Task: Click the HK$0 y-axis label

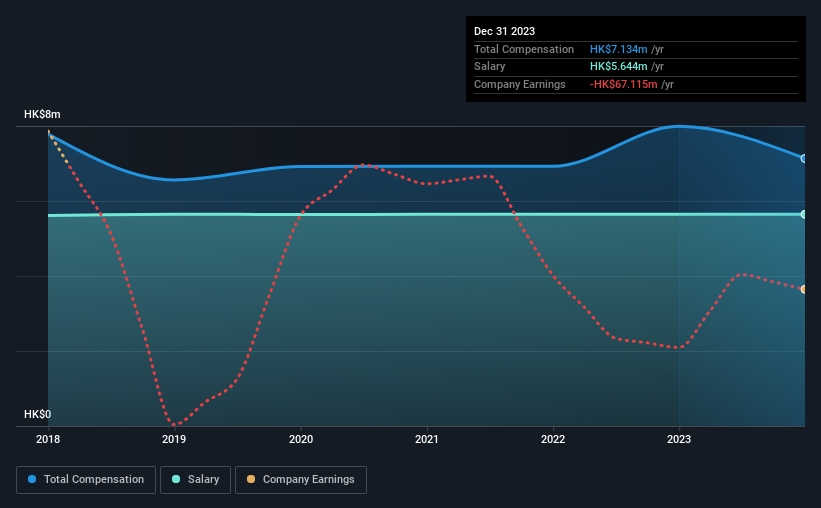Action: point(38,414)
